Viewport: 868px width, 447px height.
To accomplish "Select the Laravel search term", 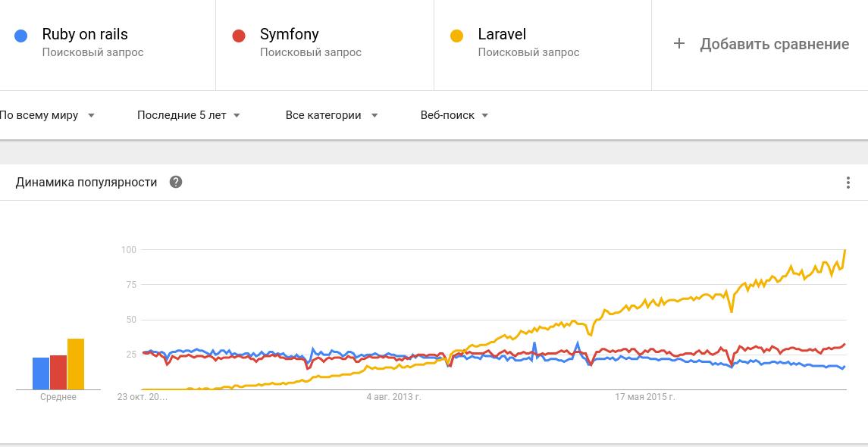I will click(x=502, y=35).
